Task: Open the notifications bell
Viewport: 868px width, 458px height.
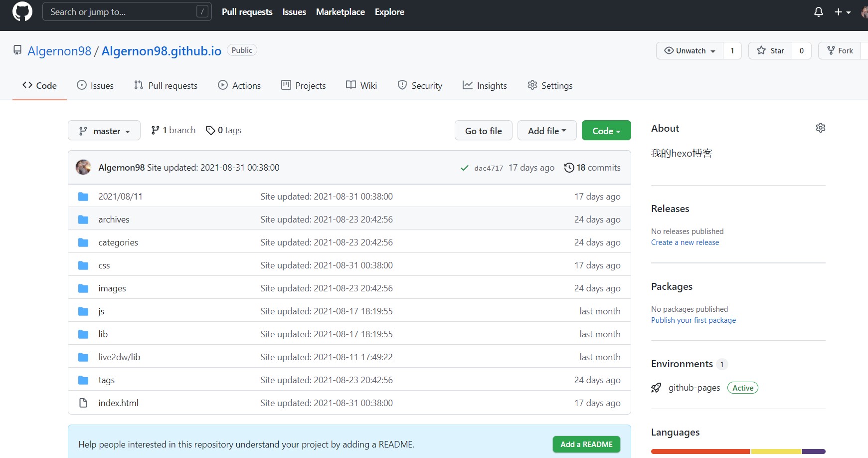Action: coord(818,12)
